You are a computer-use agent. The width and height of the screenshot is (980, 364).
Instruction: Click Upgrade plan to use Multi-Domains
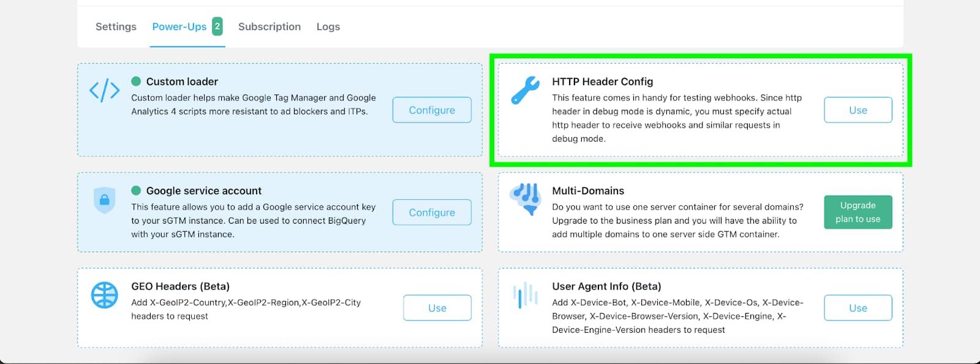point(858,212)
